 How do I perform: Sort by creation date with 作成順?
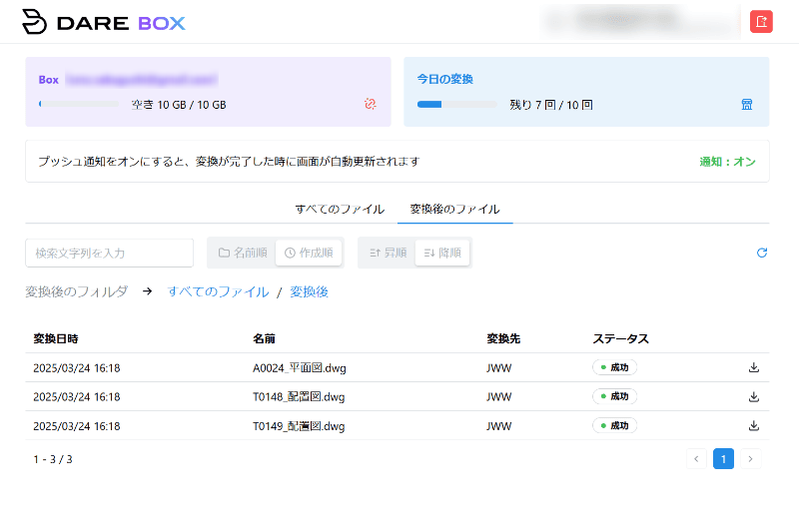coord(309,253)
